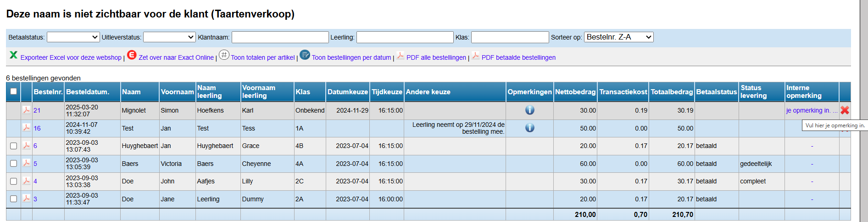Viewport: 868px width, 222px height.
Task: Open order number 6 link
Action: [x=35, y=146]
